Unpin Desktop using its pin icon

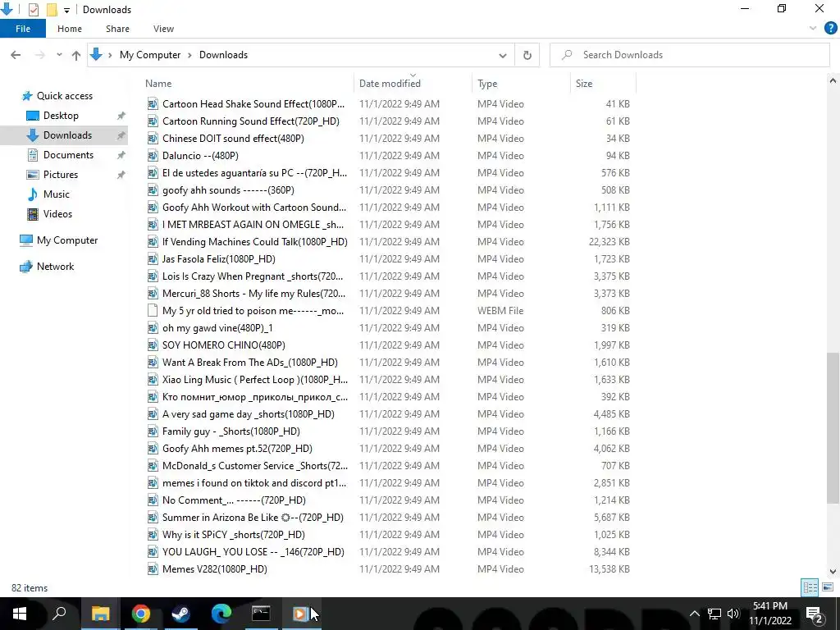tap(121, 116)
